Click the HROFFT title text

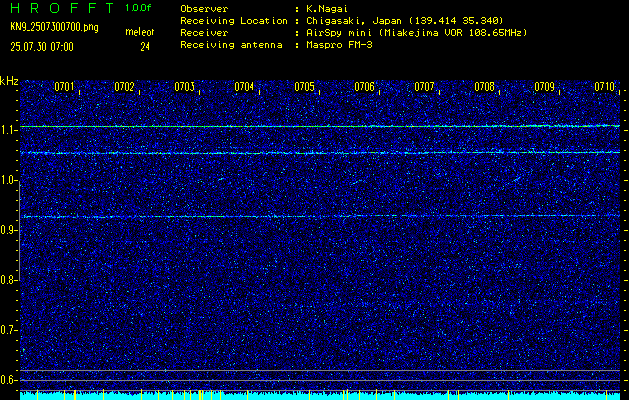click(62, 8)
